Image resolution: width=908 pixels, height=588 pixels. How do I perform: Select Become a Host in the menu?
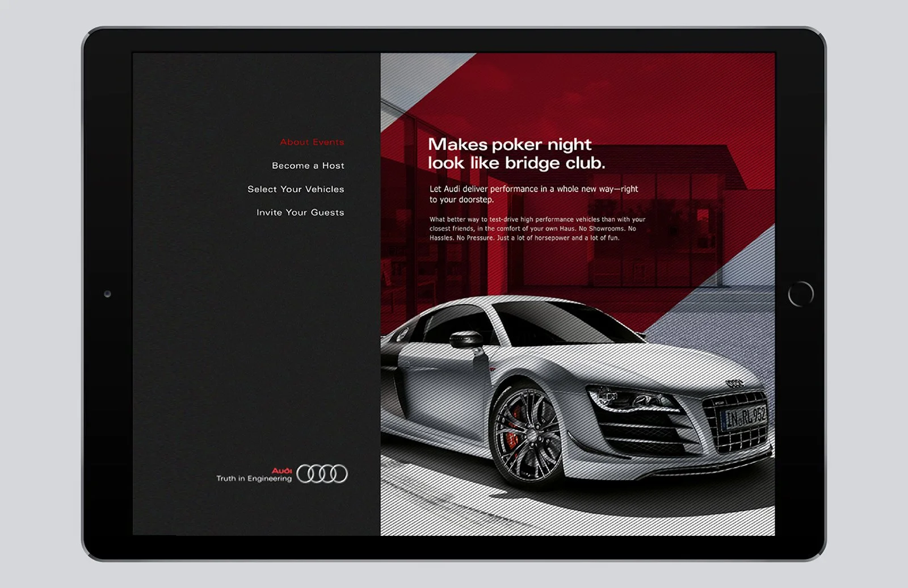click(x=308, y=166)
